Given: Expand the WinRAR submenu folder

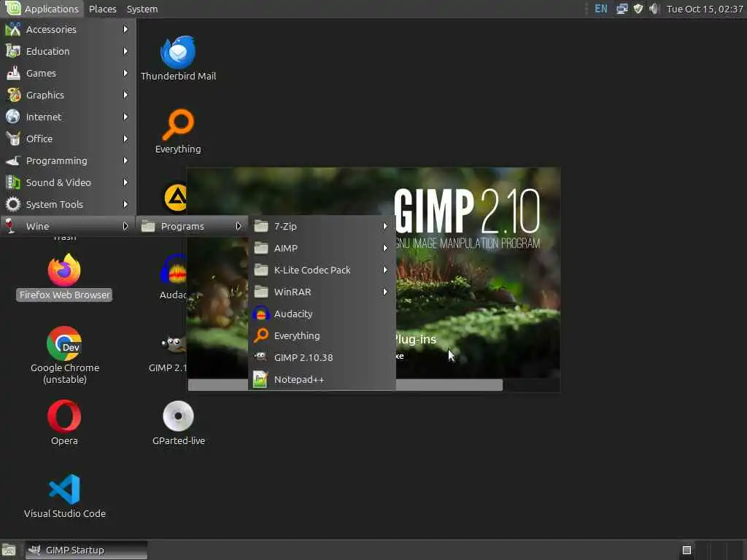Looking at the screenshot, I should (x=322, y=292).
